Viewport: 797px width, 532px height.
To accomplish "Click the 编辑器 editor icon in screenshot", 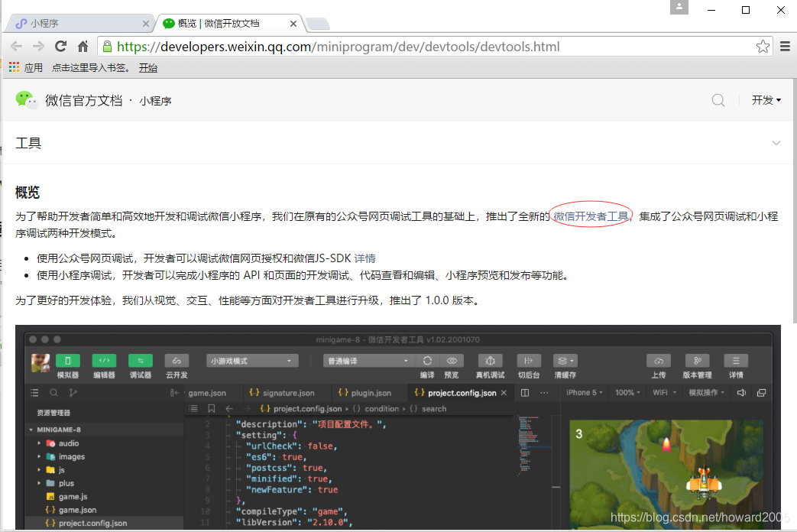I will 104,361.
